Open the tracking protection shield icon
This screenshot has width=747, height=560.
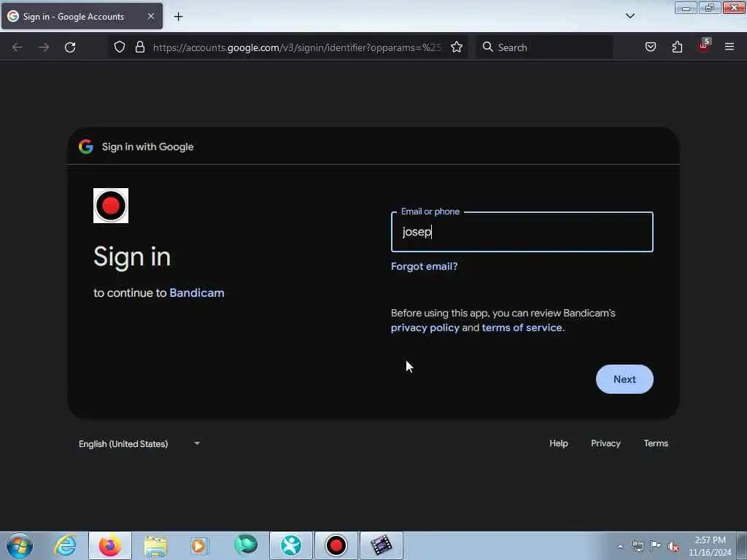point(120,47)
